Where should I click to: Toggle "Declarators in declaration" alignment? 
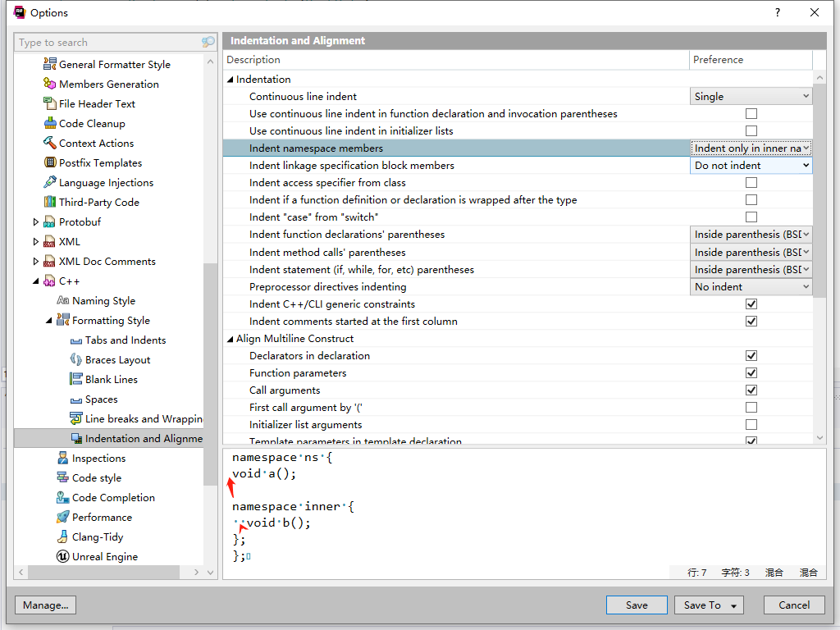tap(751, 355)
